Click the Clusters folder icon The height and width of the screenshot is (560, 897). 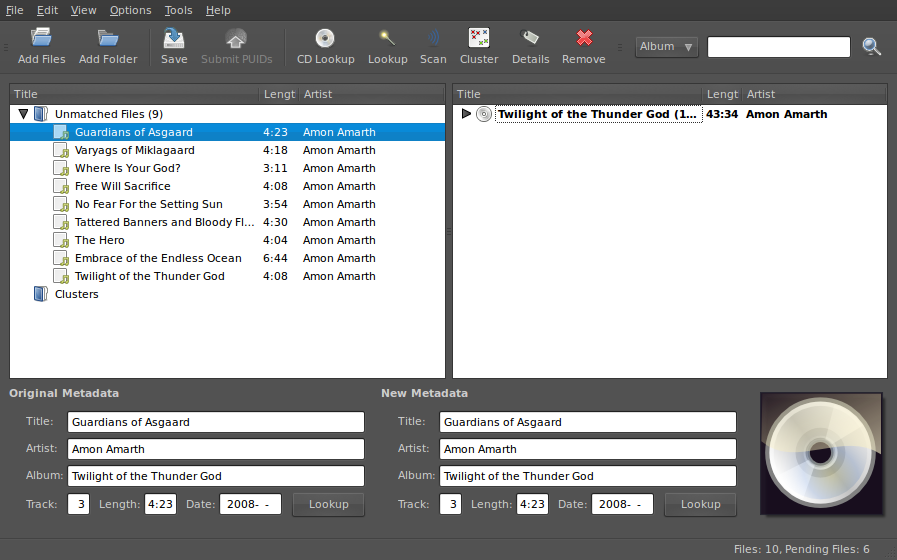click(41, 294)
